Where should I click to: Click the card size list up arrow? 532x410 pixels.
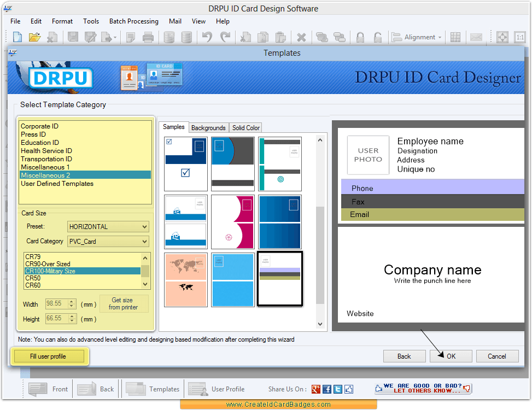point(145,258)
